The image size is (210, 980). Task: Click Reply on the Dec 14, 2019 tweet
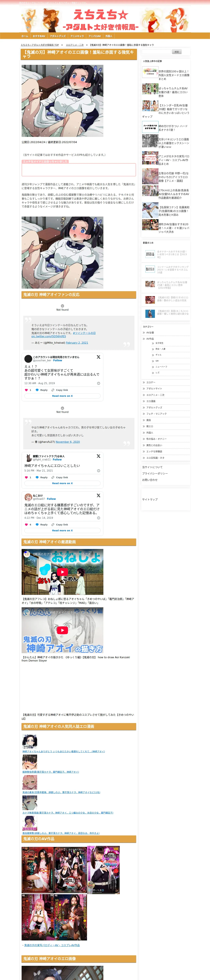42,525
